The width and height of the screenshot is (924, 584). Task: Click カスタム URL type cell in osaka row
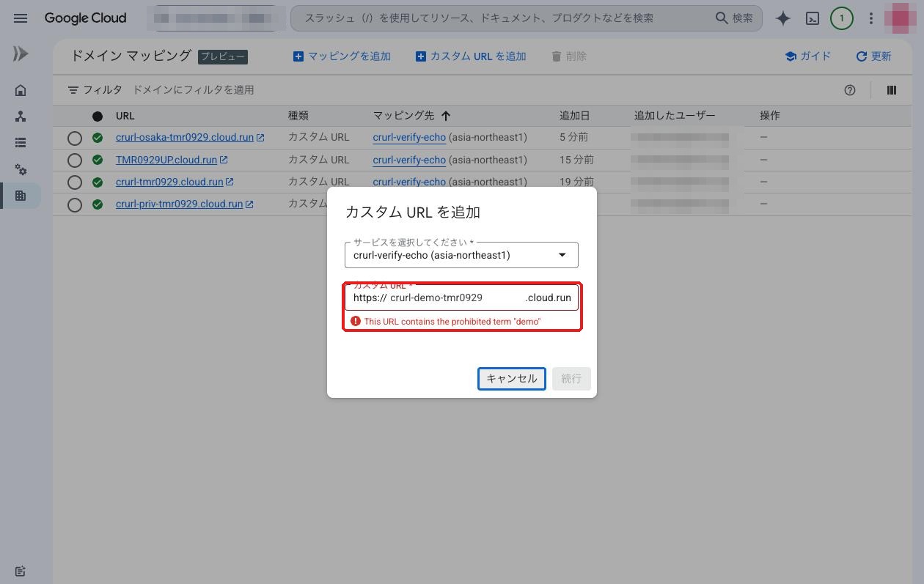(319, 137)
